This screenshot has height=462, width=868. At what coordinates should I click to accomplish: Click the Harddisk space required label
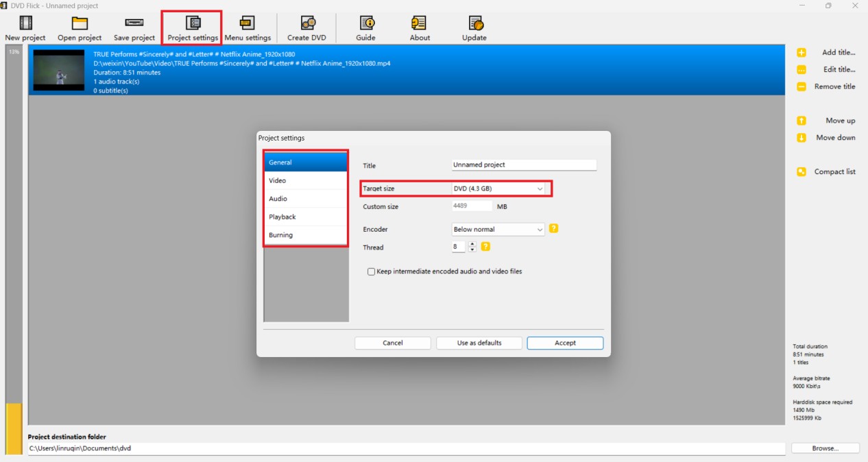point(823,402)
